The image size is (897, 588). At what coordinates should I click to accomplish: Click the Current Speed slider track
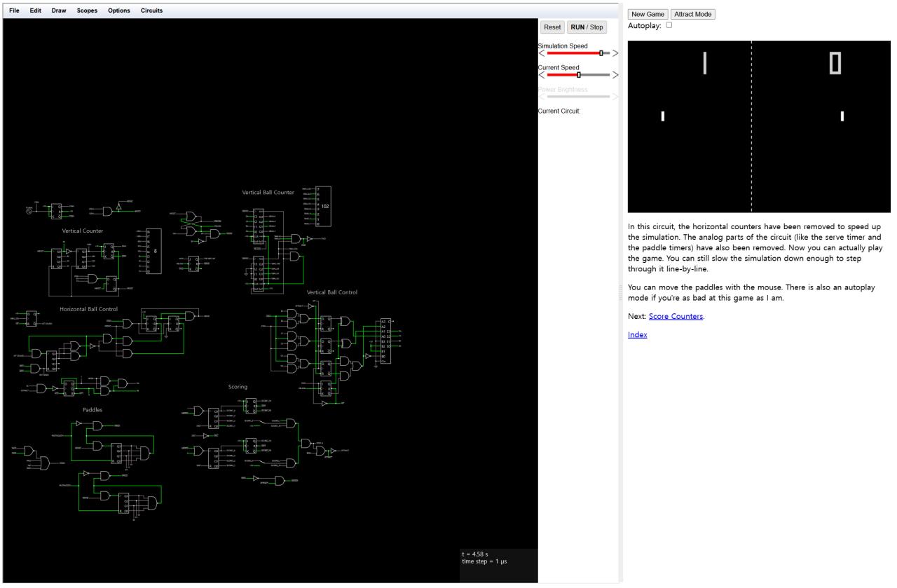point(578,74)
